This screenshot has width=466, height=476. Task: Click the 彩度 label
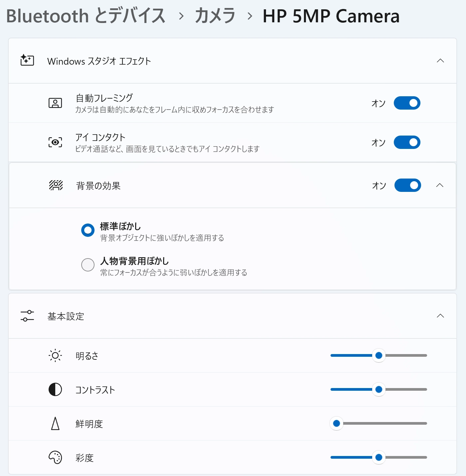85,458
